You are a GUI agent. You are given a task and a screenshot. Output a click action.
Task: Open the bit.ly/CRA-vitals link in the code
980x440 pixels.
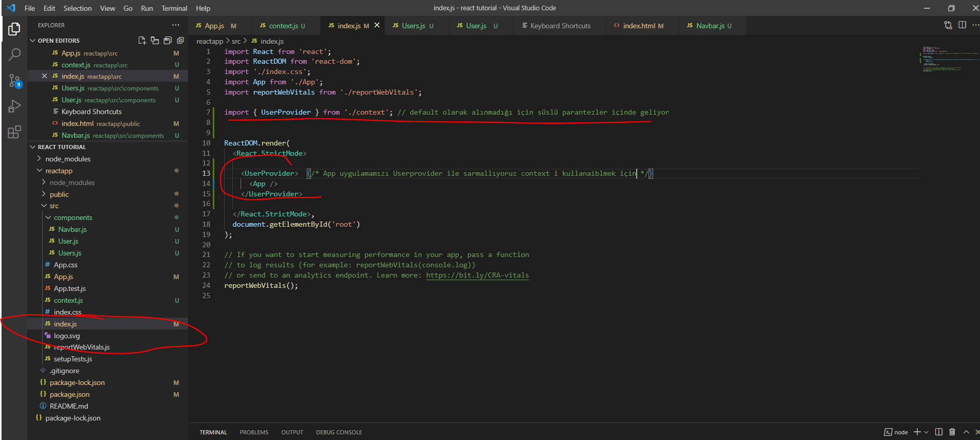477,275
